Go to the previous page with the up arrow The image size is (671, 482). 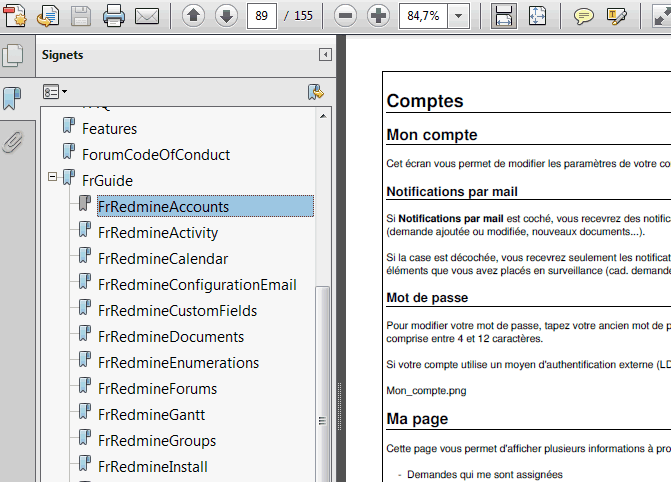pyautogui.click(x=193, y=16)
